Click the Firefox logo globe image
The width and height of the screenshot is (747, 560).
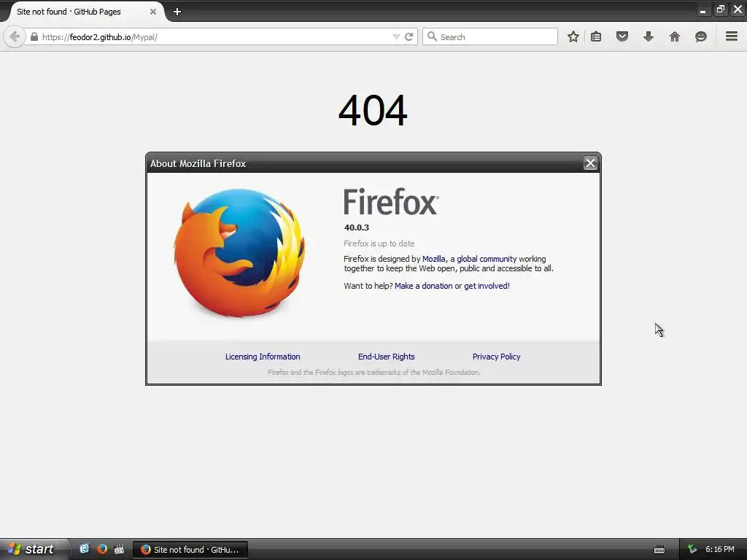tap(239, 253)
